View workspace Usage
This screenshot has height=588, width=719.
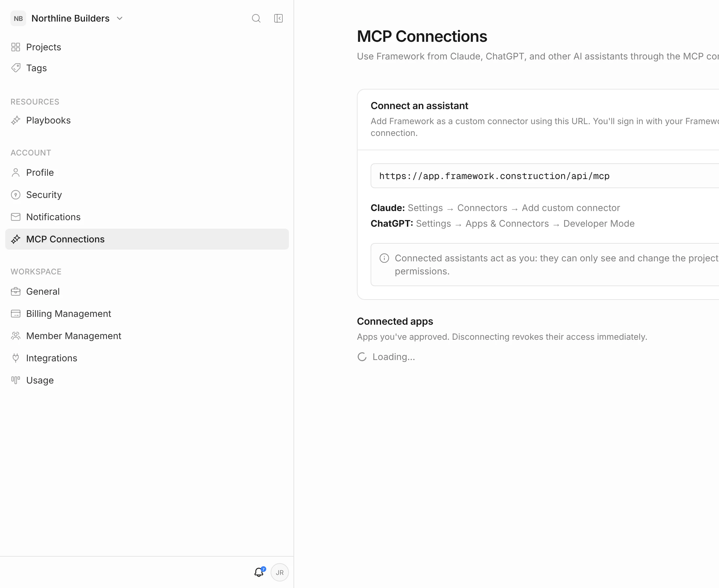(x=147, y=380)
